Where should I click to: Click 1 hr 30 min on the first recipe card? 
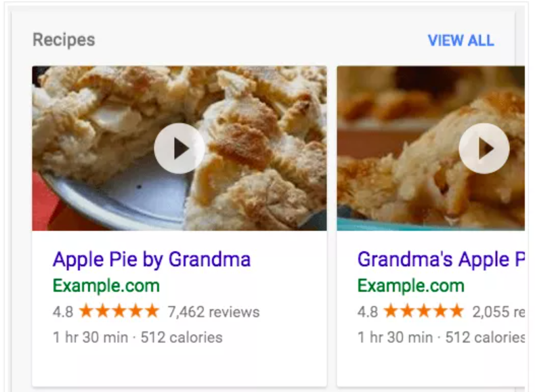91,336
